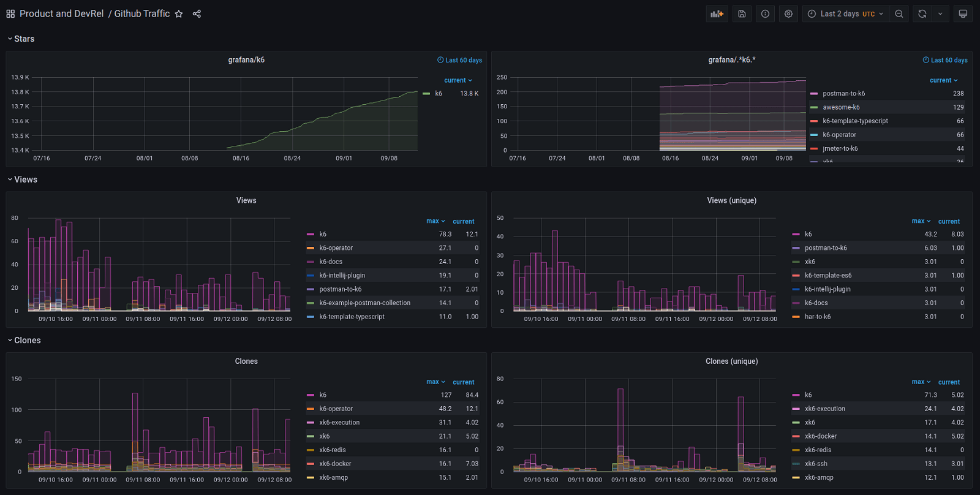The width and height of the screenshot is (980, 495).
Task: Save the dashboard
Action: tap(742, 13)
